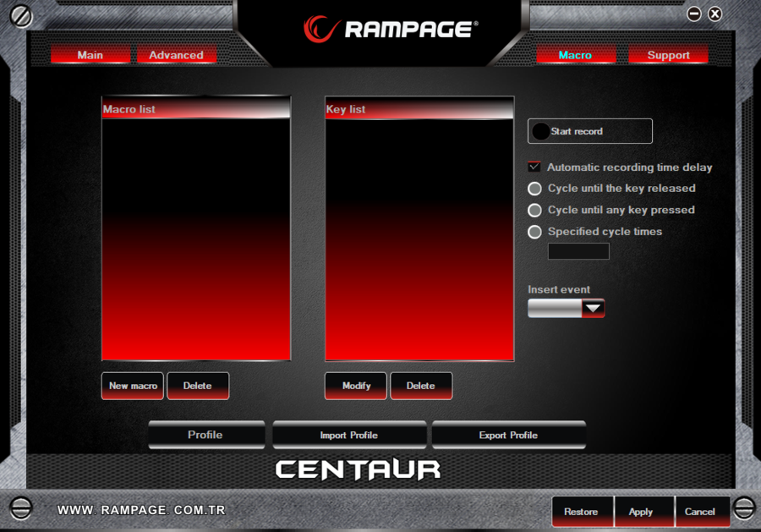The image size is (761, 532).
Task: Open the Support tab
Action: point(668,55)
